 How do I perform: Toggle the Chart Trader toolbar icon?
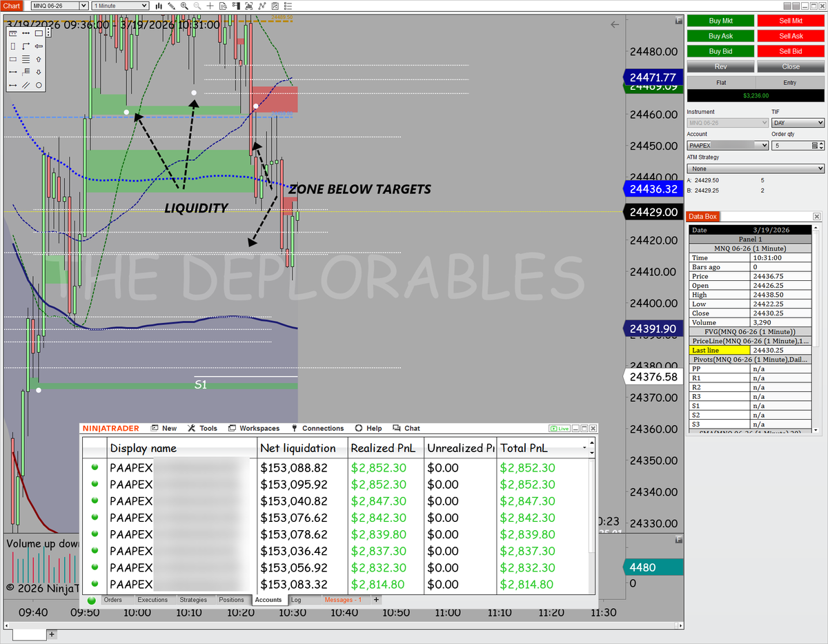coord(236,6)
